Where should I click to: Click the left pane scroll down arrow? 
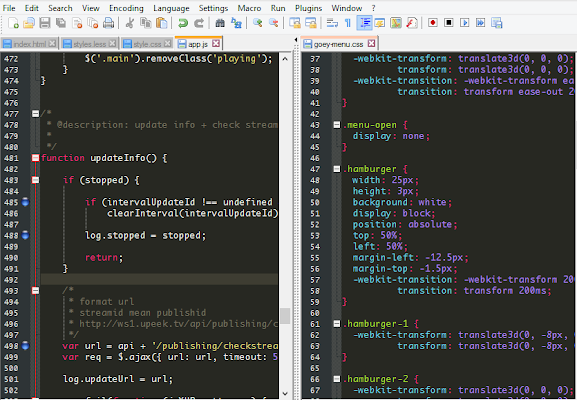[x=285, y=393]
